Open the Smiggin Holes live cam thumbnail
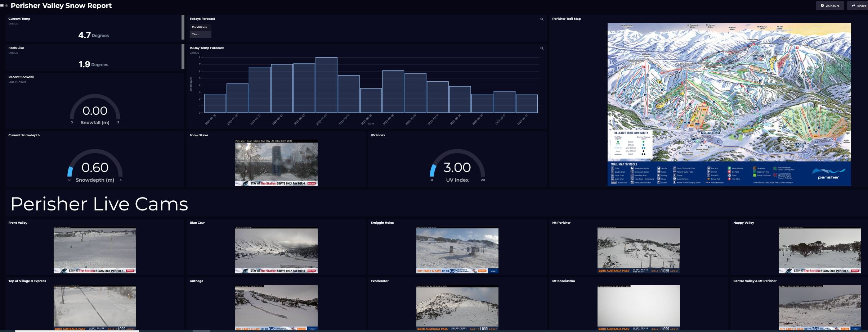Viewport: 868px width, 332px height. click(457, 250)
